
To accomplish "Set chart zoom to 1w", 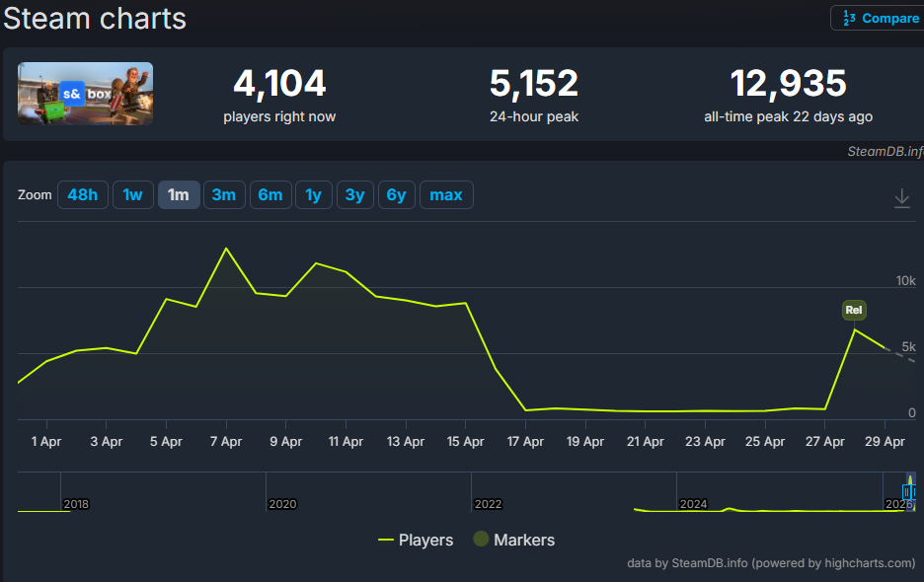I will [x=132, y=195].
